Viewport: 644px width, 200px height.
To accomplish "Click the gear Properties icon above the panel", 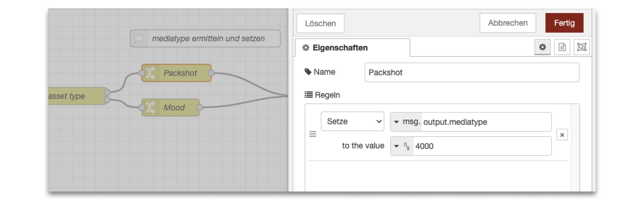I will pyautogui.click(x=543, y=47).
